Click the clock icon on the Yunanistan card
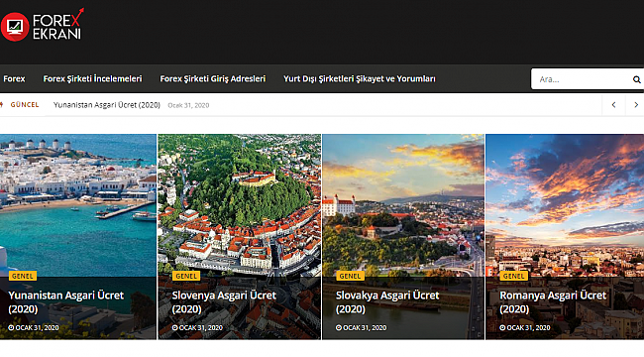Image resolution: width=644 pixels, height=357 pixels. coord(11,328)
